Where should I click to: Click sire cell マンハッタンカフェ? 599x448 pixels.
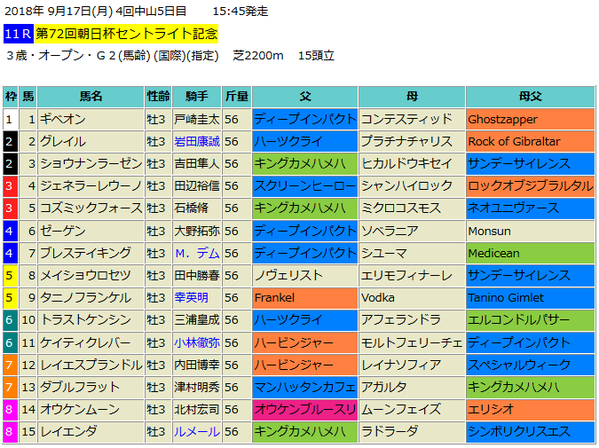[x=305, y=387]
